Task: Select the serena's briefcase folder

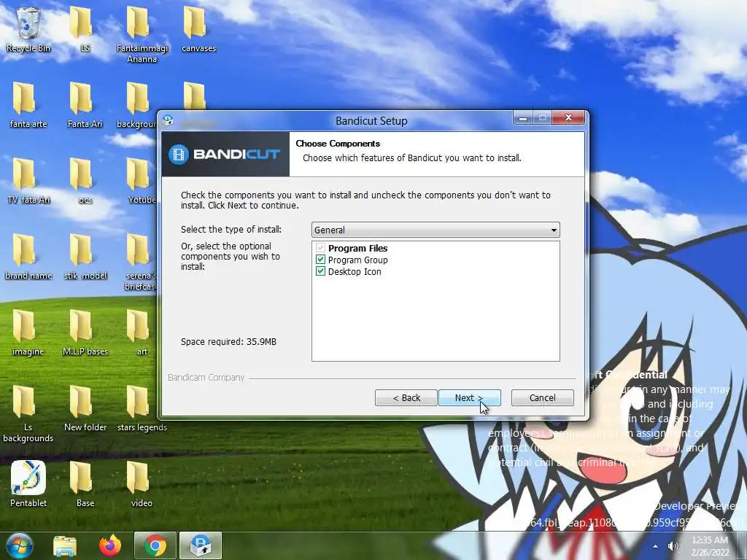Action: (141, 262)
